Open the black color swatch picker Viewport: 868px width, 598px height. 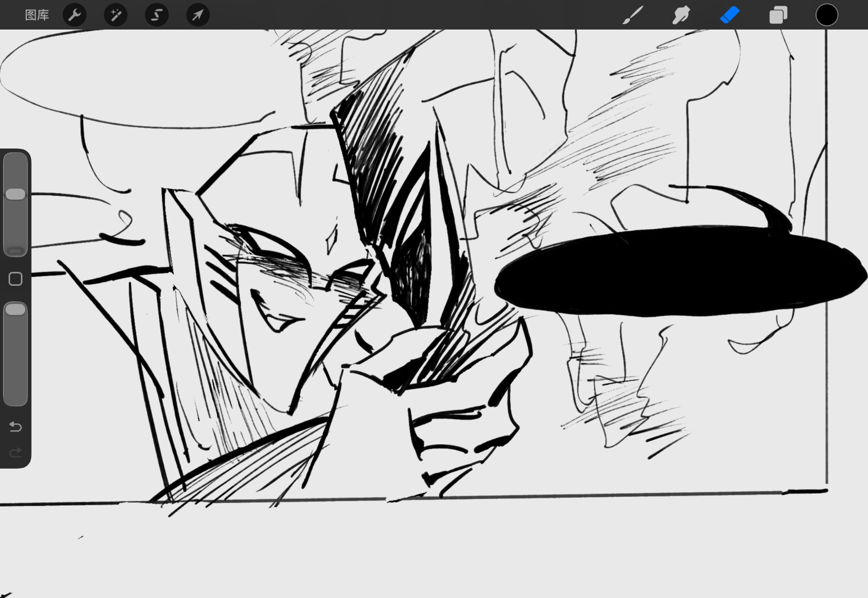(826, 15)
